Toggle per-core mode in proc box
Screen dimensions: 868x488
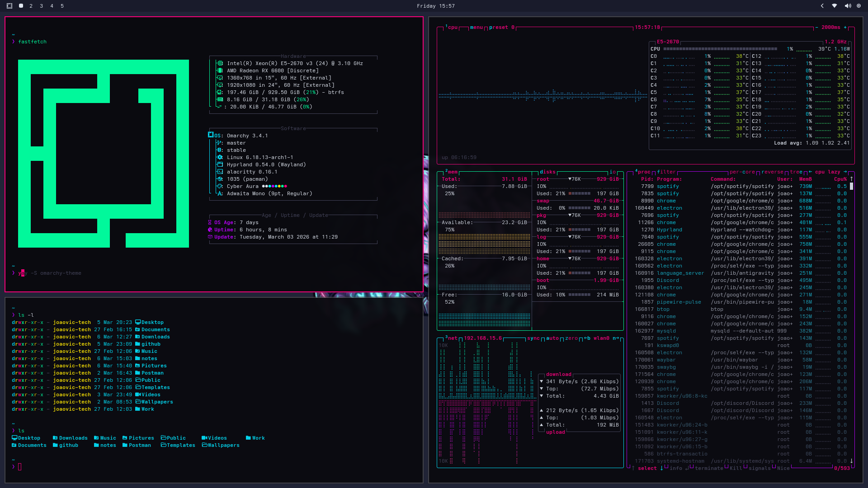[742, 172]
